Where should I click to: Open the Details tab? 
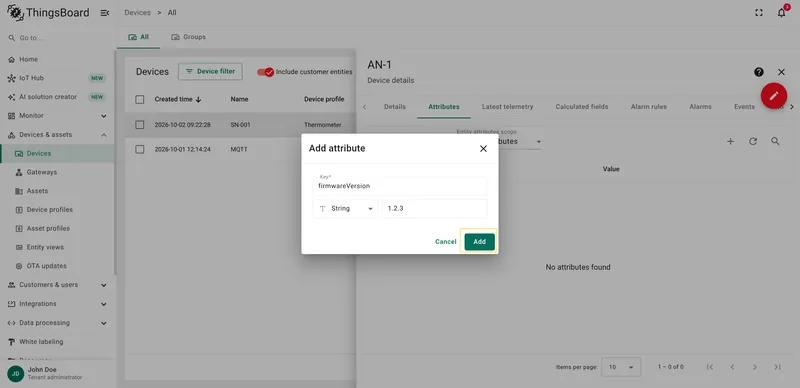(395, 107)
